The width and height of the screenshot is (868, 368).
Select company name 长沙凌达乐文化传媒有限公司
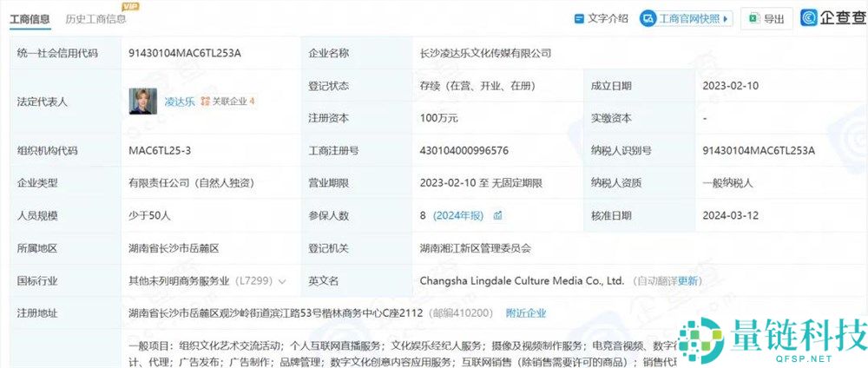pyautogui.click(x=485, y=54)
